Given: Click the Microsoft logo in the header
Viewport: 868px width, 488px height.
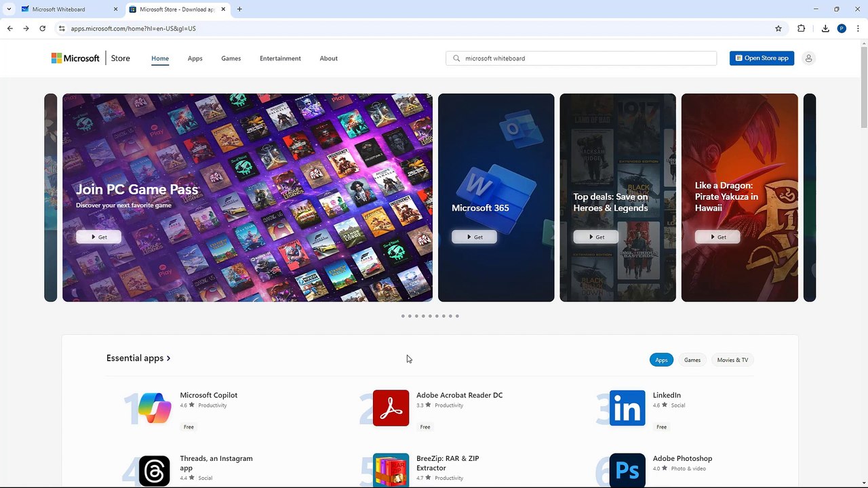Looking at the screenshot, I should 75,58.
